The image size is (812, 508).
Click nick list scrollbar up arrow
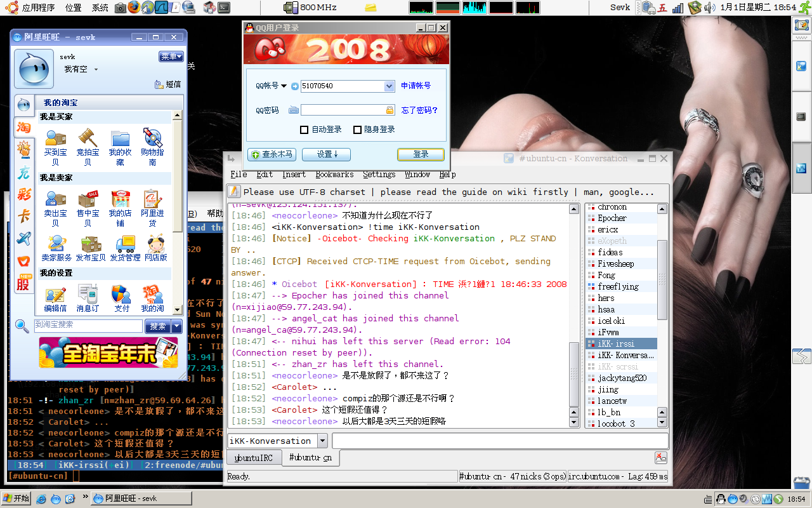[x=662, y=209]
